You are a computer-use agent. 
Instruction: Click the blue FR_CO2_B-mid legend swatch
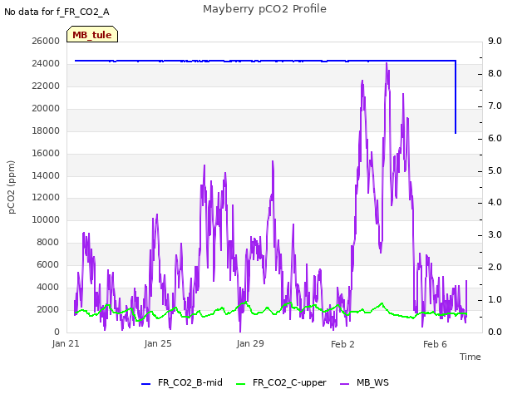[x=146, y=384]
